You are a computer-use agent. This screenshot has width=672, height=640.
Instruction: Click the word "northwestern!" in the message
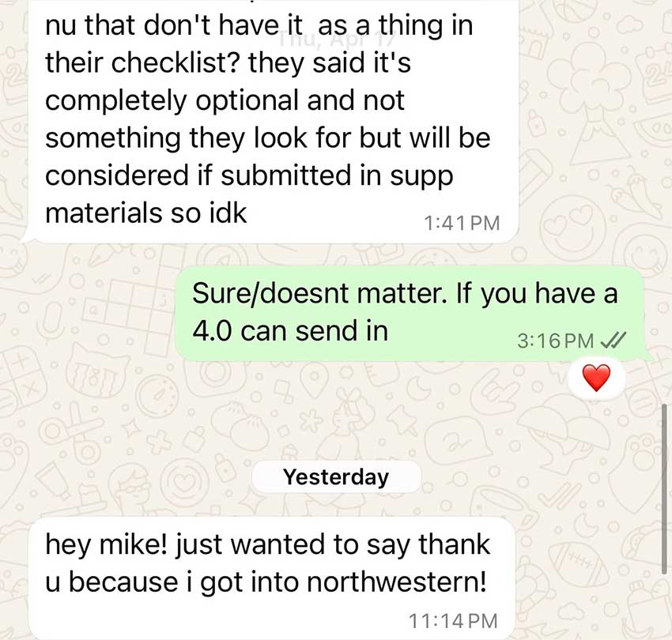[x=397, y=582]
